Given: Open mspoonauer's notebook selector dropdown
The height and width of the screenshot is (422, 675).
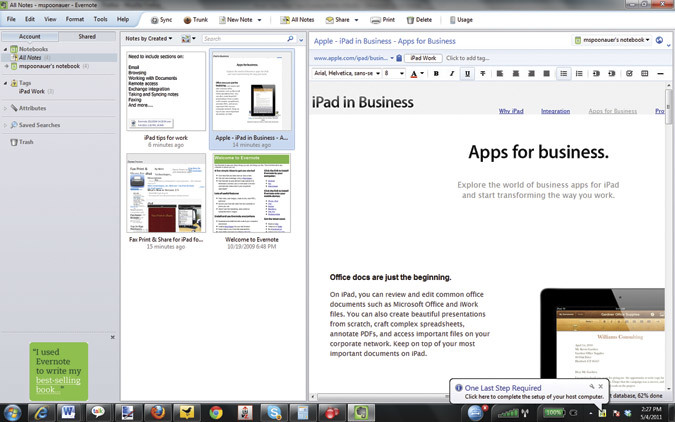Looking at the screenshot, I should [x=612, y=40].
